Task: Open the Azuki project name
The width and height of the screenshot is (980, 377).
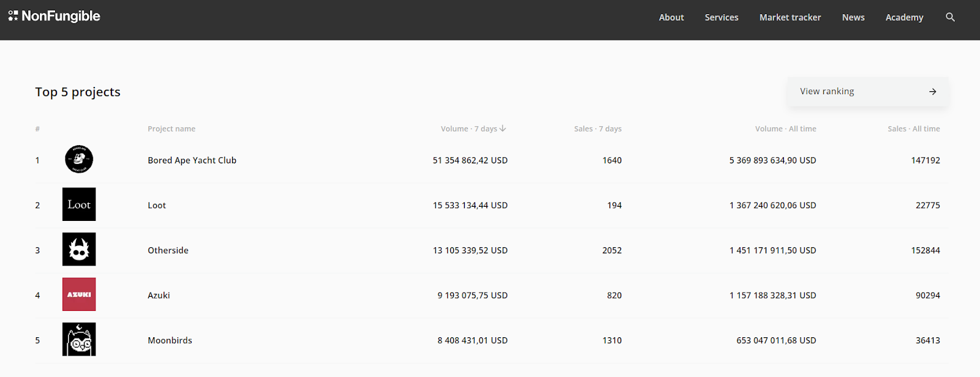Action: [x=159, y=295]
